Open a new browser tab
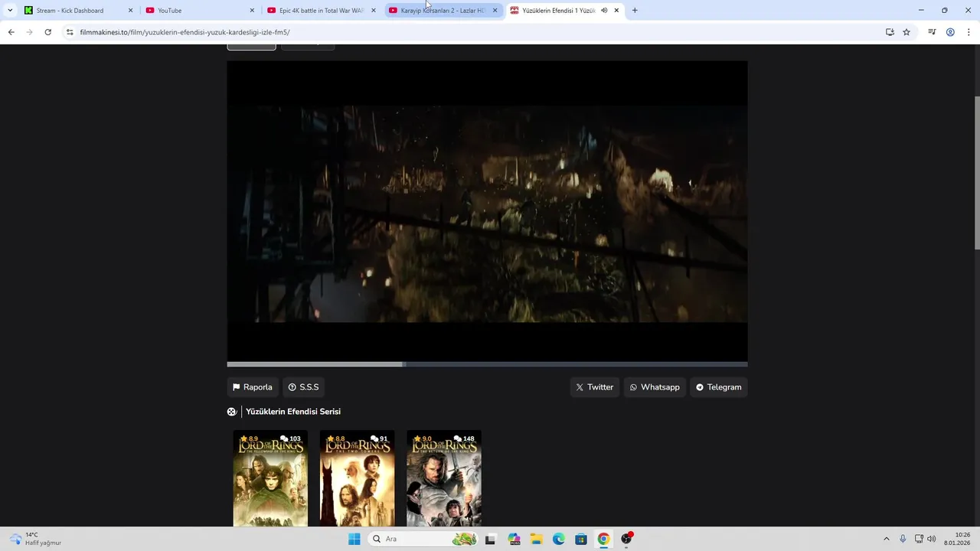980x551 pixels. click(635, 10)
